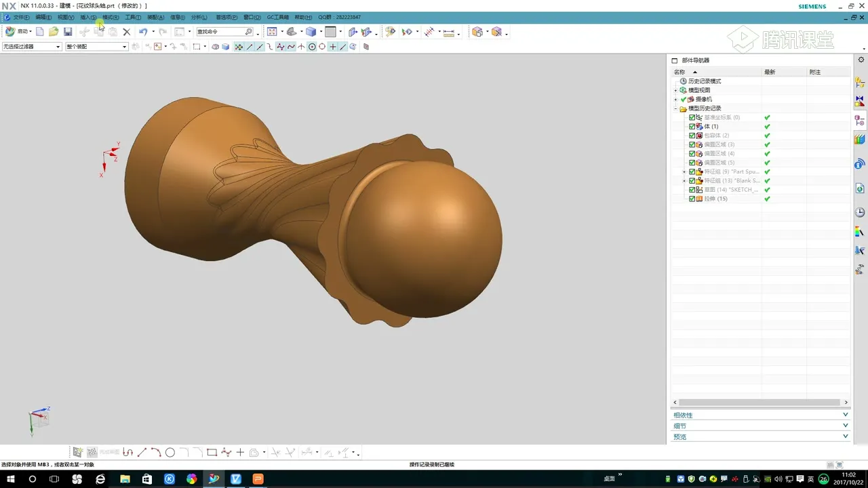Click the shaded rendering style cube icon
868x488 pixels.
(x=311, y=32)
